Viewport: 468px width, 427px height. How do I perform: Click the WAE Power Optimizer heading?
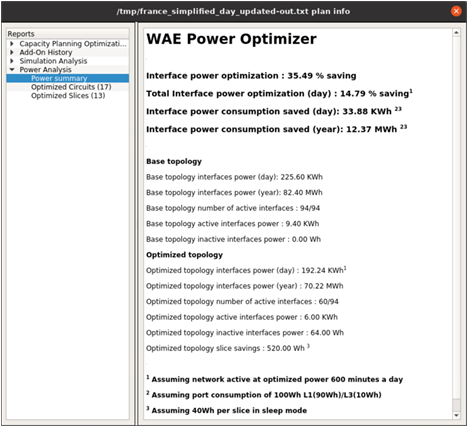coord(231,39)
